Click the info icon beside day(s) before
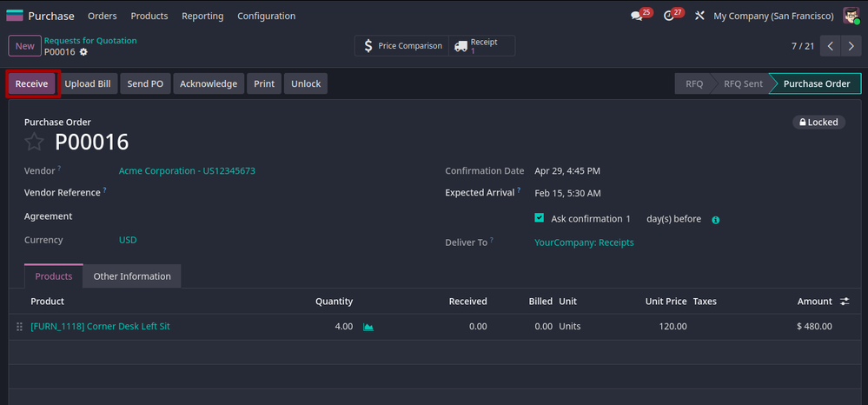 715,220
